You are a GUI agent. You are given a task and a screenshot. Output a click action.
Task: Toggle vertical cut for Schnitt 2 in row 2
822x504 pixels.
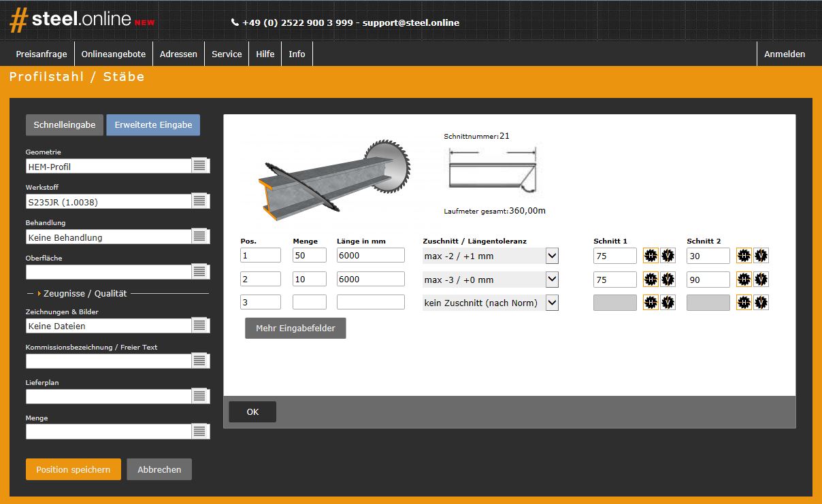pos(761,280)
